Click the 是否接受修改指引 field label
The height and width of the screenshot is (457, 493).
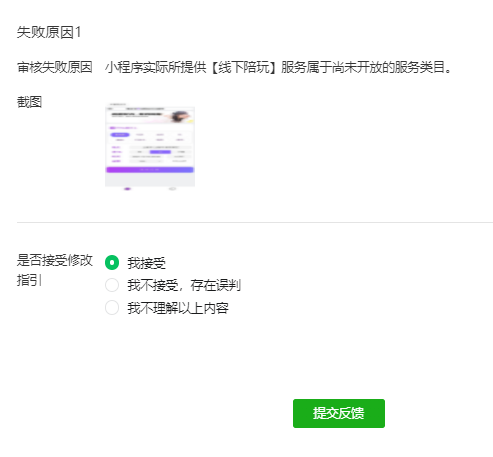click(55, 270)
